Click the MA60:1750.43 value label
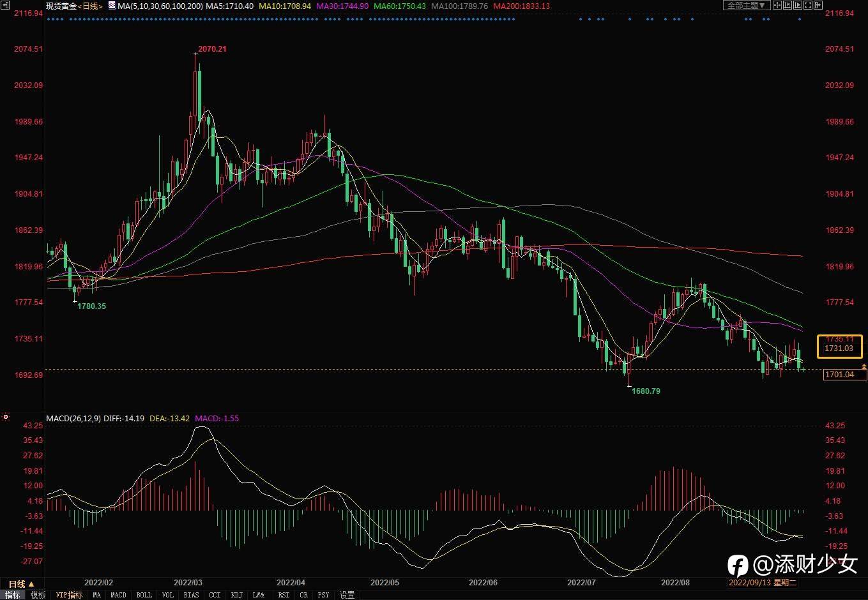This screenshot has height=600, width=868. [x=400, y=6]
